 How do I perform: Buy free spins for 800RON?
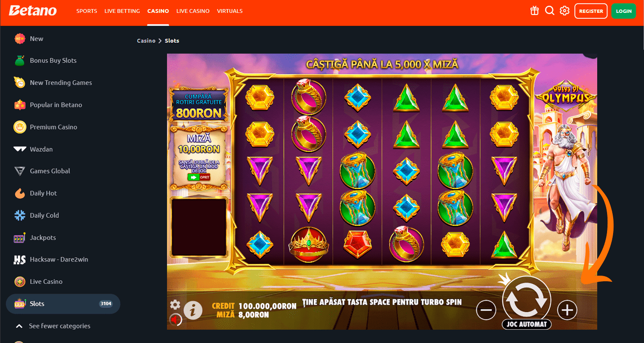tap(199, 105)
